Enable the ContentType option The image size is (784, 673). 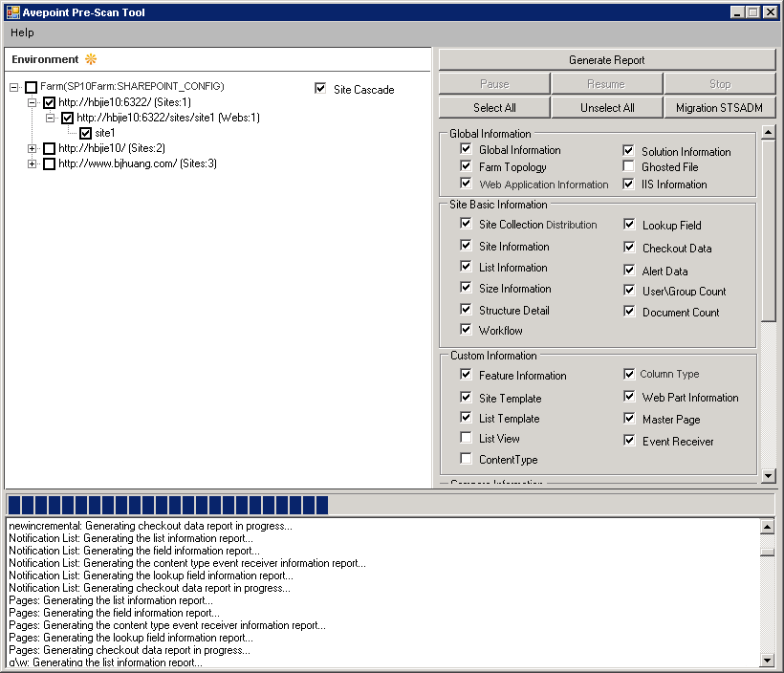466,459
